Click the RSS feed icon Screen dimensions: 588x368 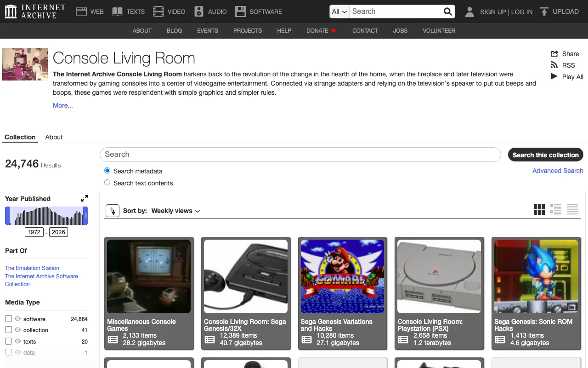tap(554, 65)
